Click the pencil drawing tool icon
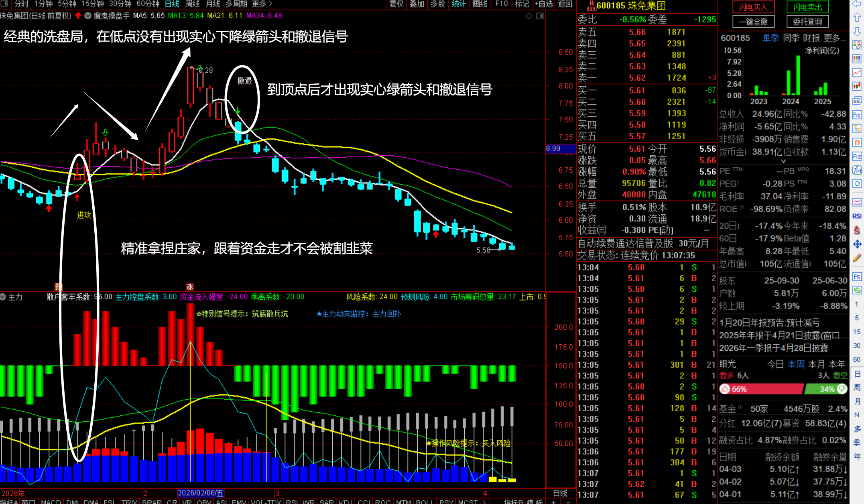Image resolution: width=864 pixels, height=504 pixels. [857, 258]
